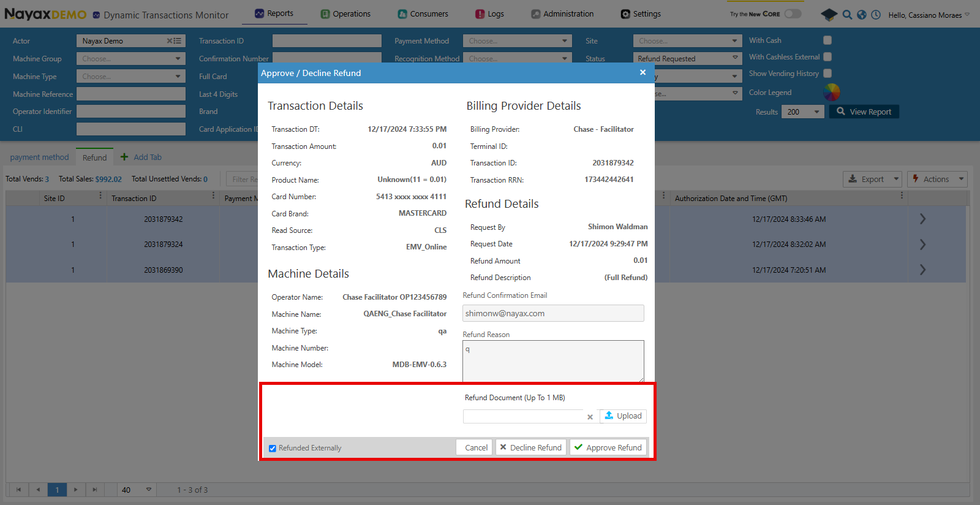Open the Actions dropdown button

937,179
